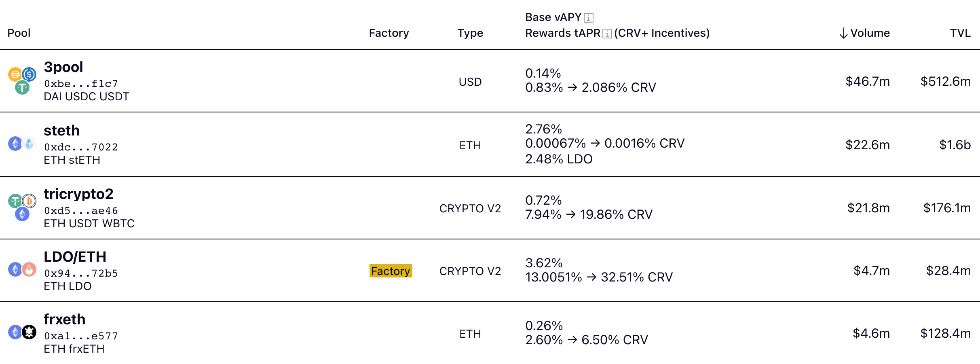Click the DAI token icon in 3pool
The image size is (980, 364).
[x=15, y=74]
